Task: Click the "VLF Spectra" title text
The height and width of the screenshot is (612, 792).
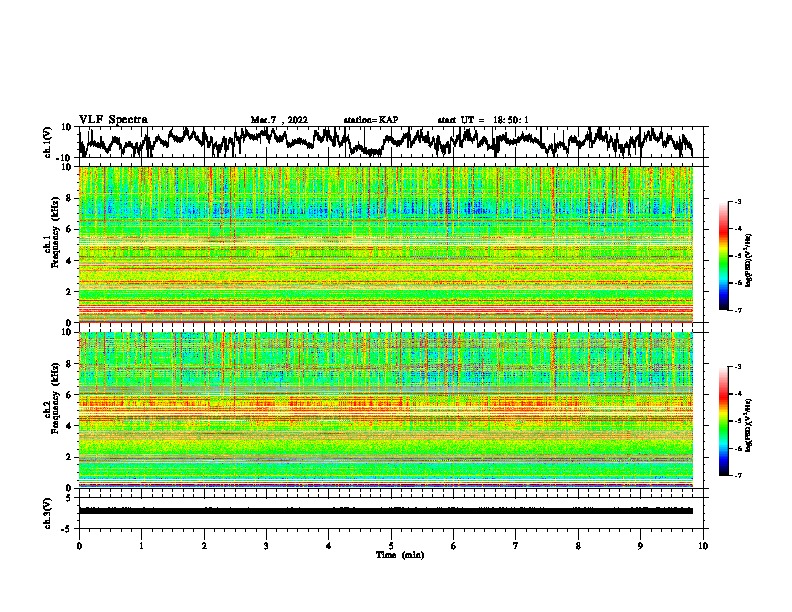Action: coord(113,120)
